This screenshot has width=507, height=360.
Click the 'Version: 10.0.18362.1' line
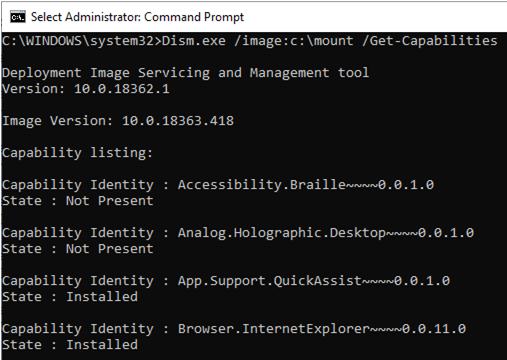[86, 89]
